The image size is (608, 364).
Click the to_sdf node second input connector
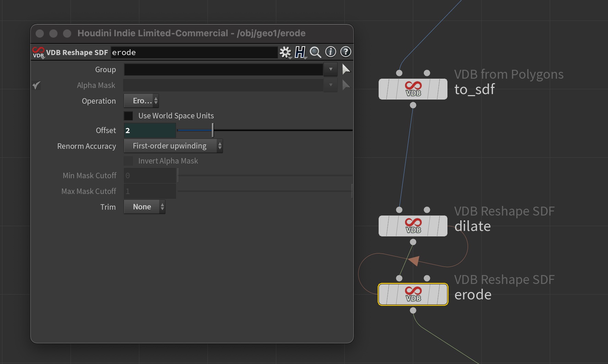[x=427, y=73]
